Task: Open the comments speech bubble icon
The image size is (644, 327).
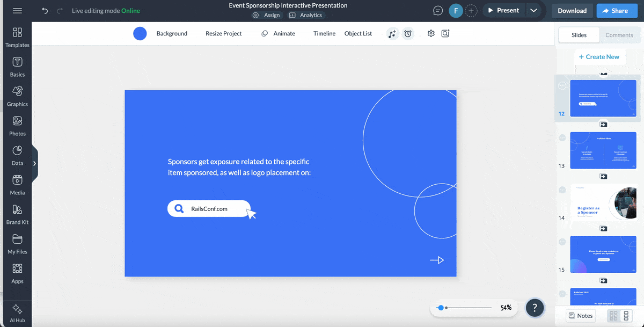Action: pos(438,11)
